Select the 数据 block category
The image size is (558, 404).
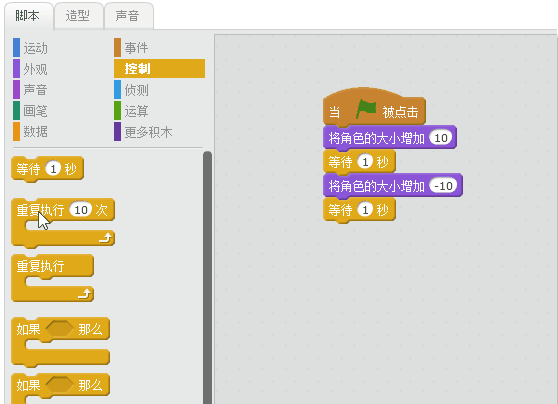pyautogui.click(x=36, y=132)
